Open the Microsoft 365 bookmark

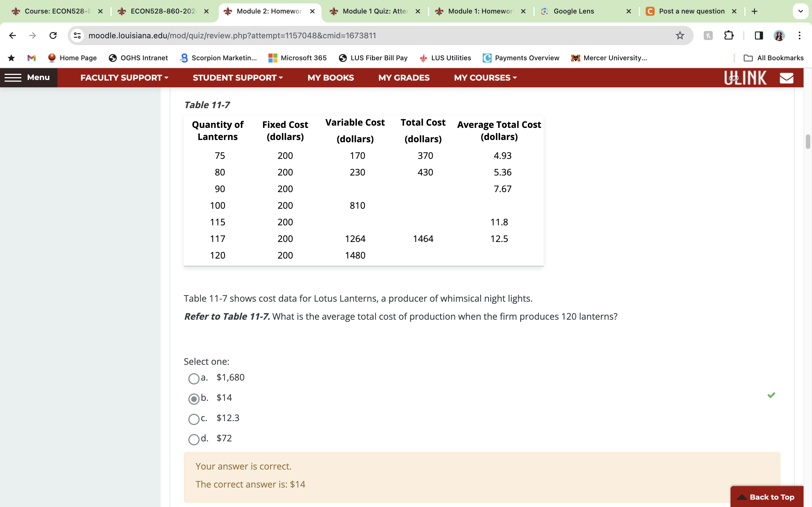click(x=298, y=58)
